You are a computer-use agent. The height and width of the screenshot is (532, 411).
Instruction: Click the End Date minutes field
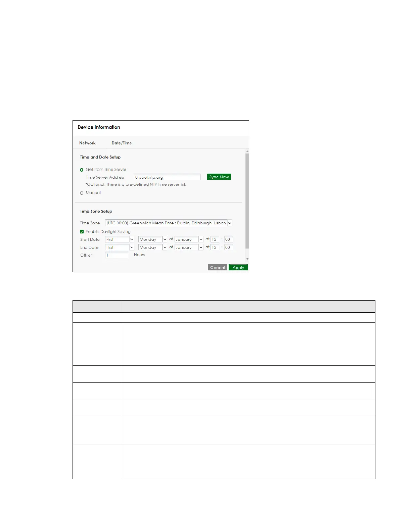click(228, 248)
